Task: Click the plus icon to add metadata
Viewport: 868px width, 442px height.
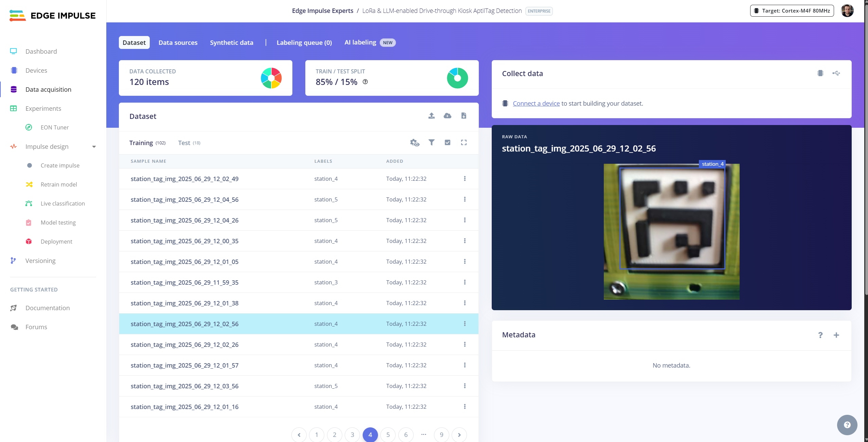Action: [836, 335]
